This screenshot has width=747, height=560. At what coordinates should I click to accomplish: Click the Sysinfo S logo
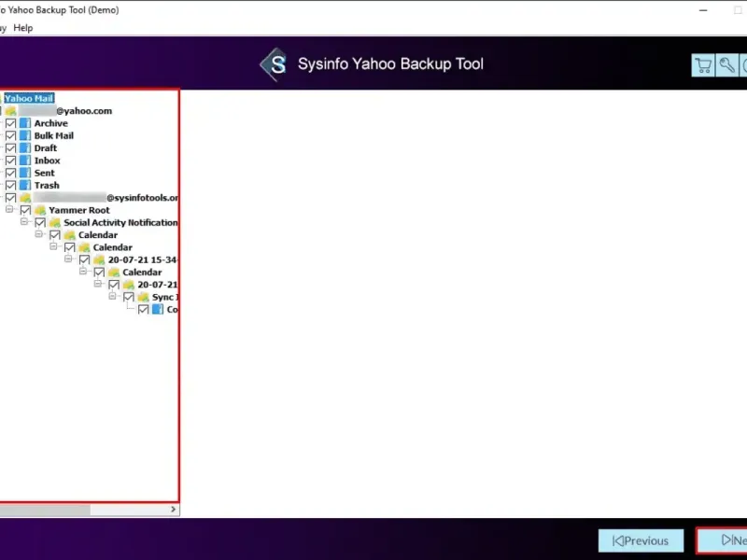274,64
